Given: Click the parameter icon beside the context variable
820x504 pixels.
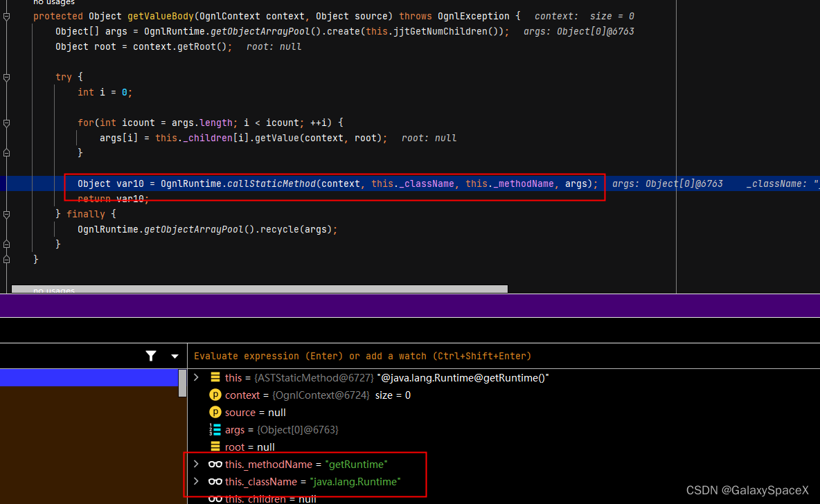Looking at the screenshot, I should point(215,395).
